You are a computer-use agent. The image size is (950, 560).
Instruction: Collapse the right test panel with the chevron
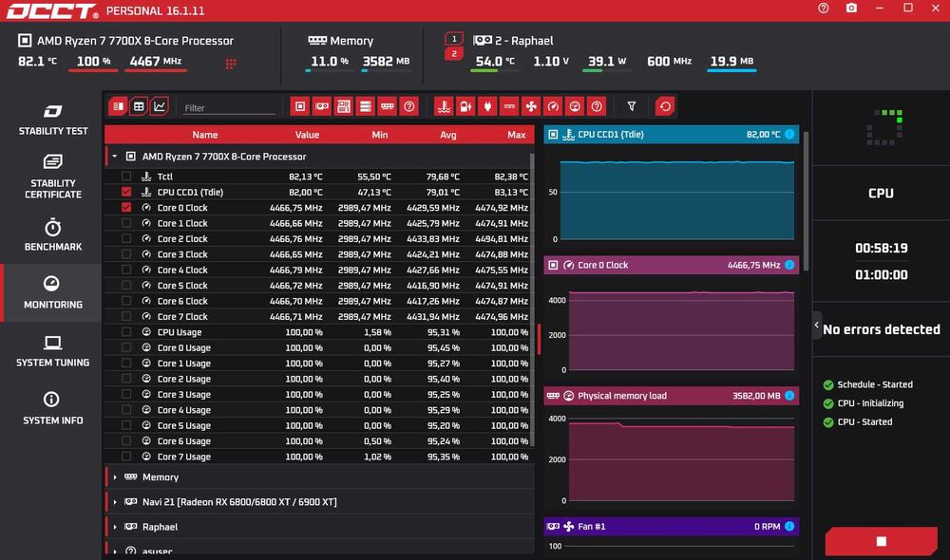coord(817,326)
